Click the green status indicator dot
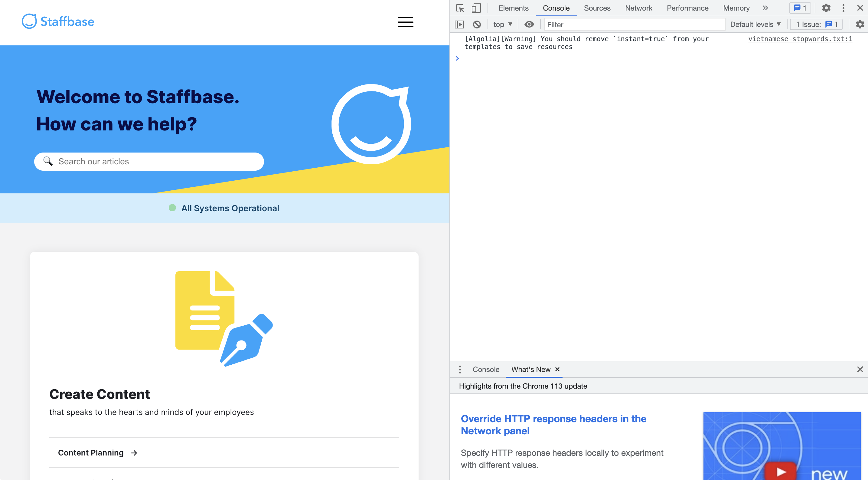The width and height of the screenshot is (868, 480). 172,208
